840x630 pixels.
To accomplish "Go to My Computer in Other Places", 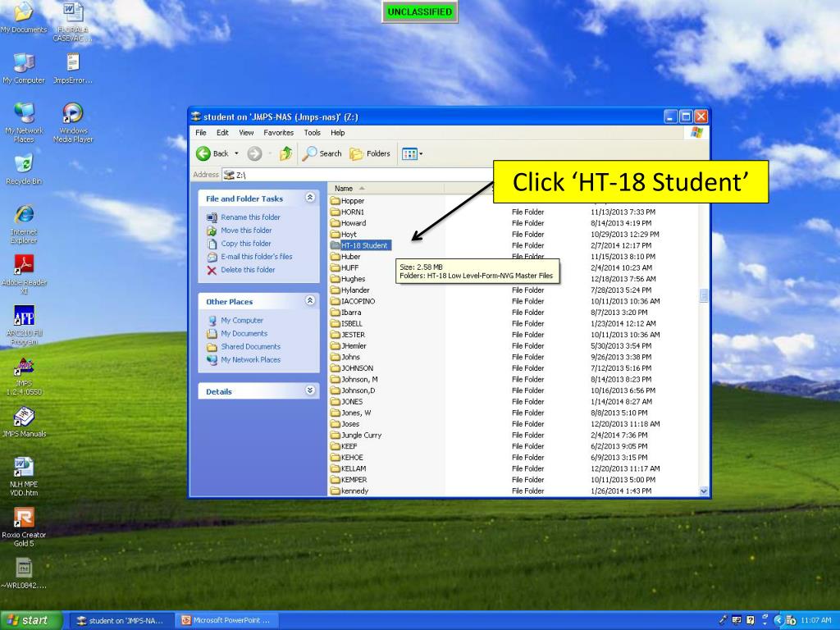I will 242,321.
